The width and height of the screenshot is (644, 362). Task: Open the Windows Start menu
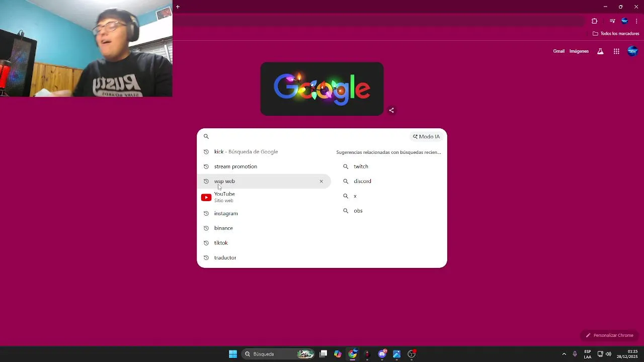[233, 354]
